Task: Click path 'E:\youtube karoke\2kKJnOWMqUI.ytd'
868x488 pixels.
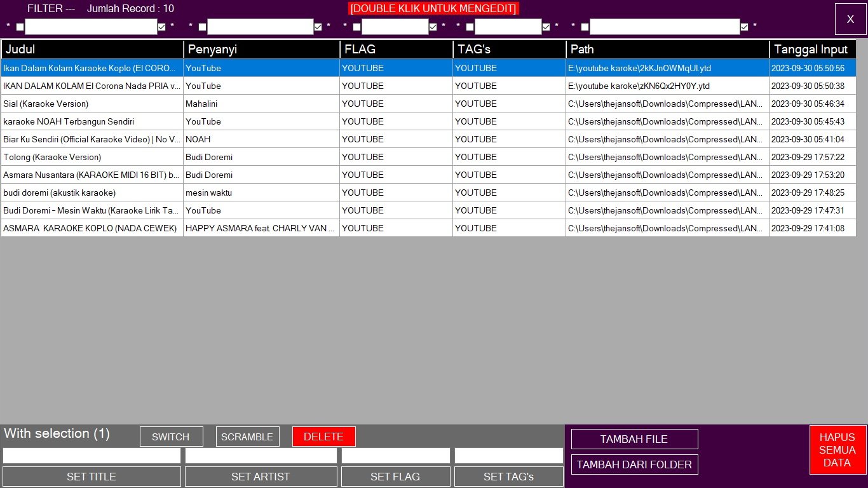Action: (668, 68)
